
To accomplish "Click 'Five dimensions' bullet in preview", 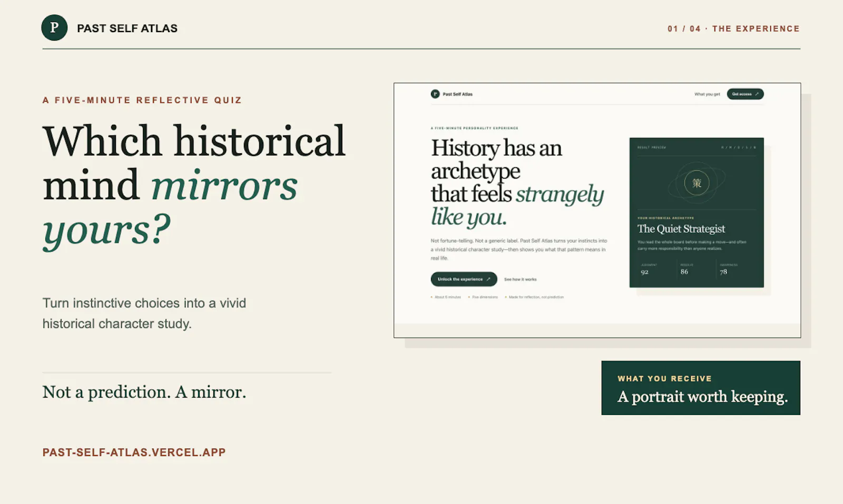I will [483, 297].
